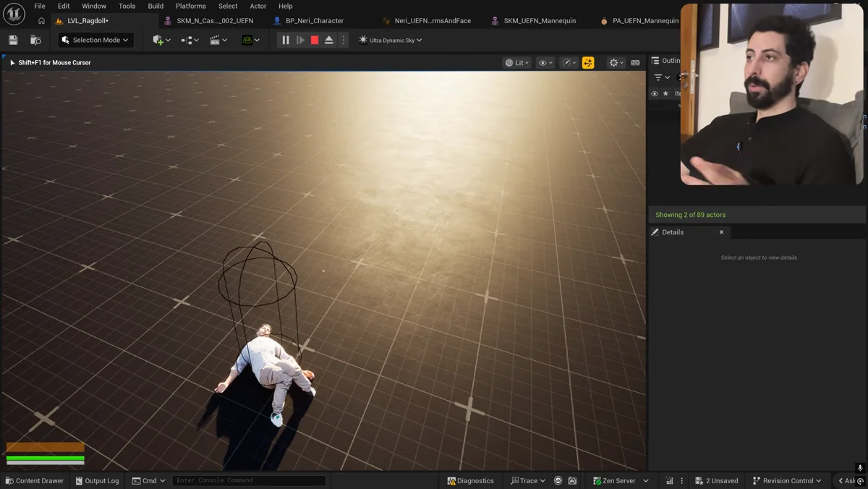Open the Cmd console type dropdown

click(149, 480)
